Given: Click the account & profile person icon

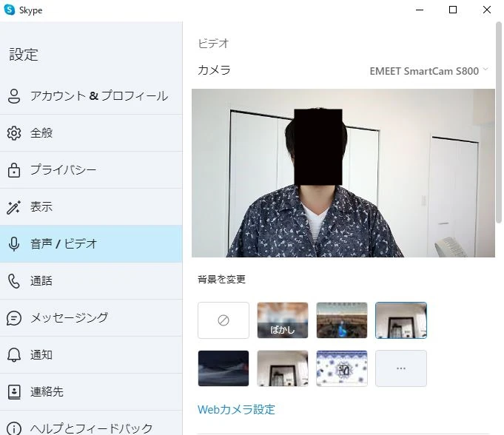Looking at the screenshot, I should pos(13,96).
